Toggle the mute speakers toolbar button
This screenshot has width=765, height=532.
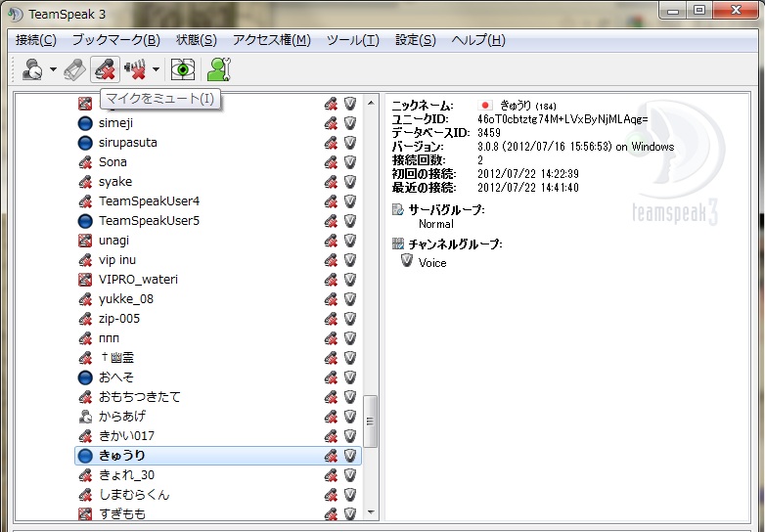[x=136, y=68]
